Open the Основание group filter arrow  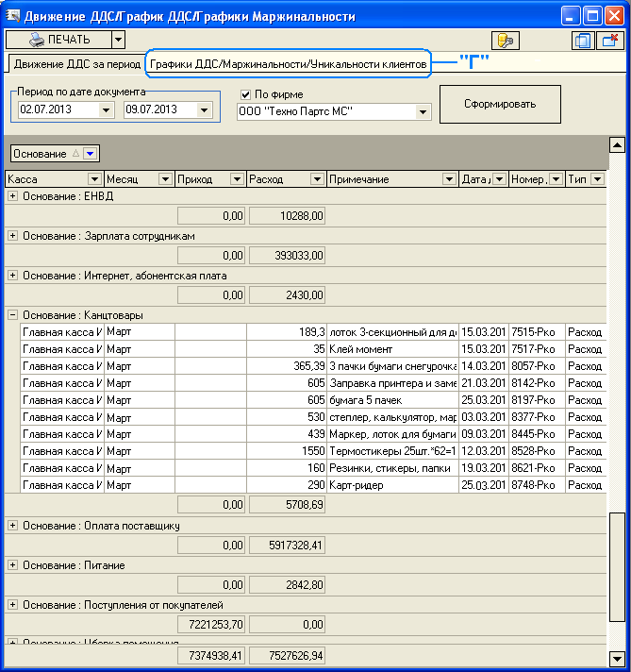coord(90,154)
